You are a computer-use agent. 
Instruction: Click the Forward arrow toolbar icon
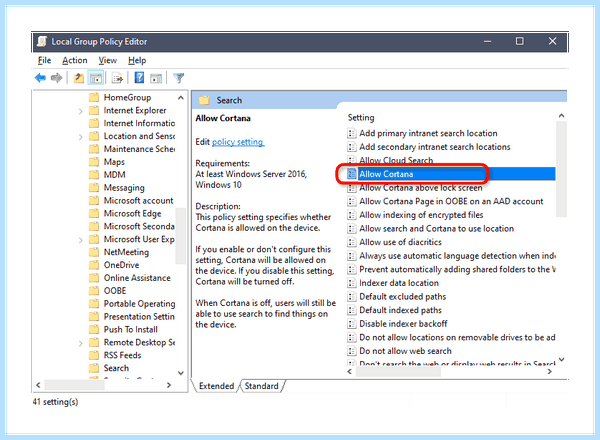pyautogui.click(x=56, y=78)
